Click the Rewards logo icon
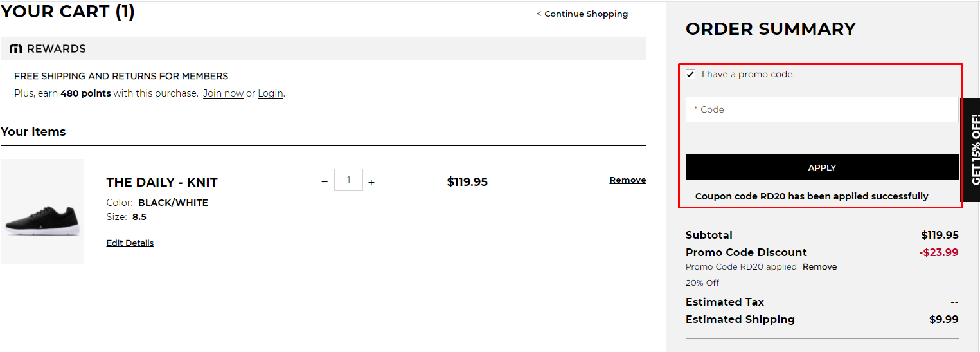Screen dimensions: 980x352 coord(16,49)
